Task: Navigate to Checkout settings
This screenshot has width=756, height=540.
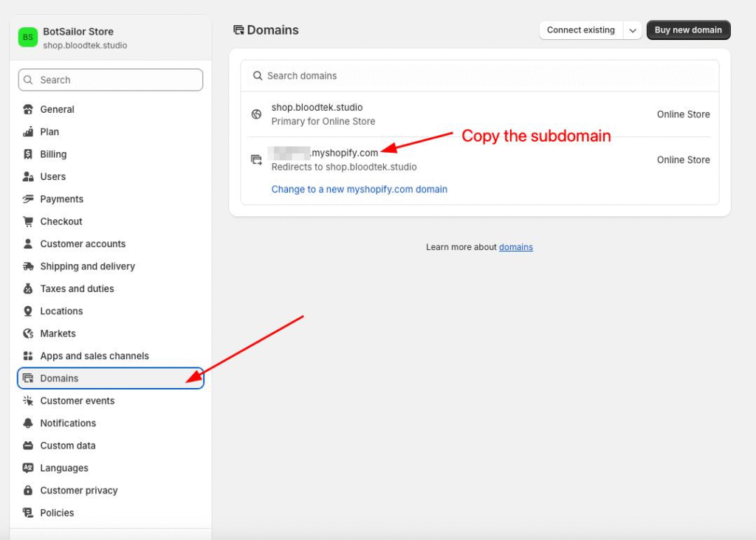Action: pyautogui.click(x=111, y=221)
